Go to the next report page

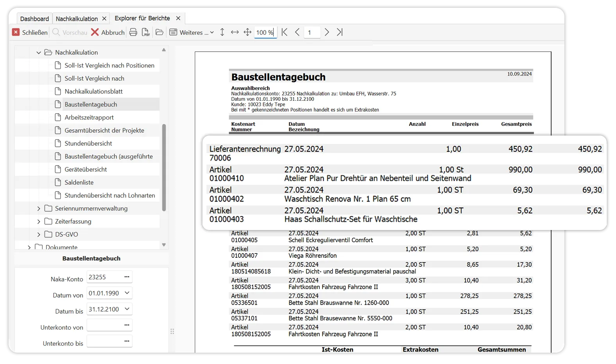click(327, 32)
